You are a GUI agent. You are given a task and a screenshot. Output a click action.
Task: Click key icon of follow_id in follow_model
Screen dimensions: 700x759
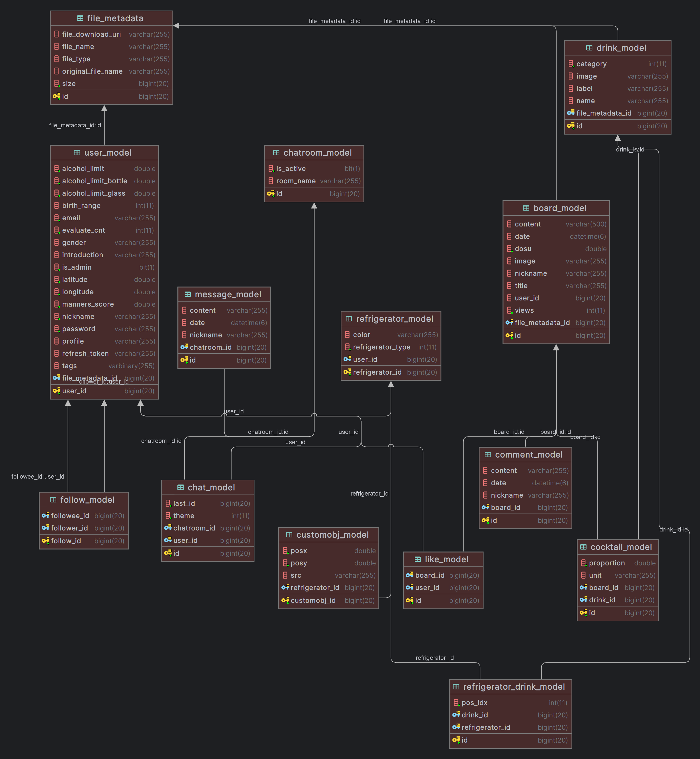(x=45, y=540)
